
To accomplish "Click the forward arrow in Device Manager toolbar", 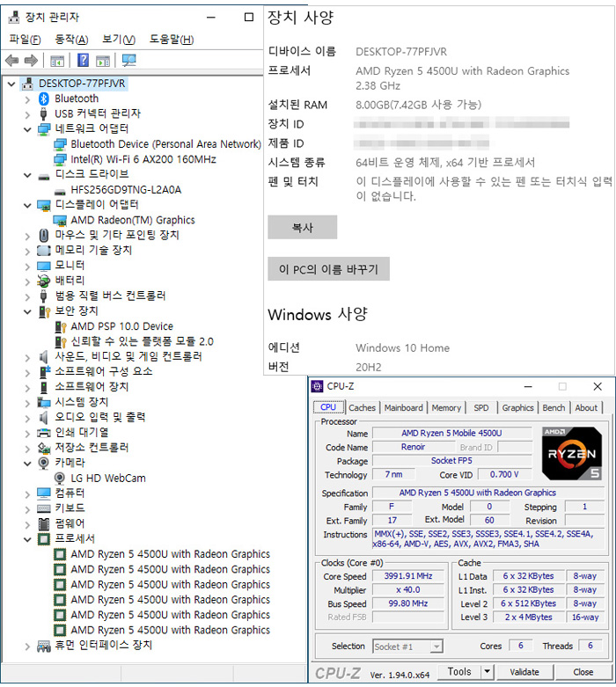I will [x=31, y=61].
